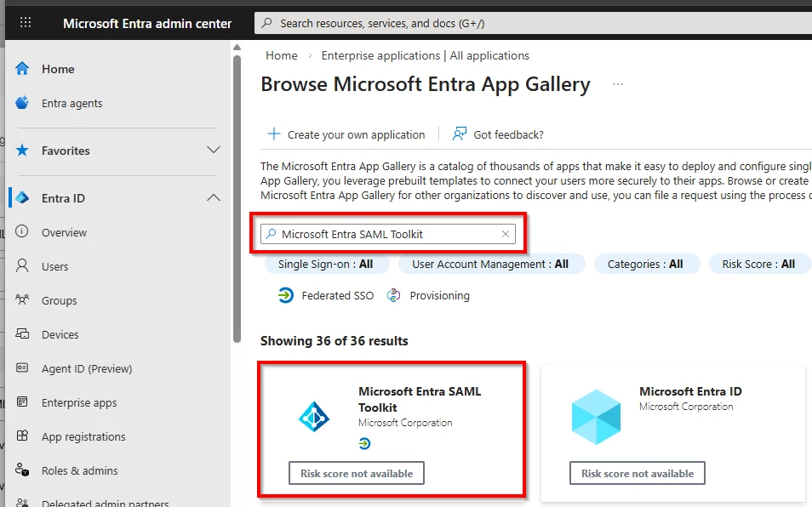Image resolution: width=812 pixels, height=507 pixels.
Task: Click the Enterprise apps icon
Action: click(x=22, y=402)
